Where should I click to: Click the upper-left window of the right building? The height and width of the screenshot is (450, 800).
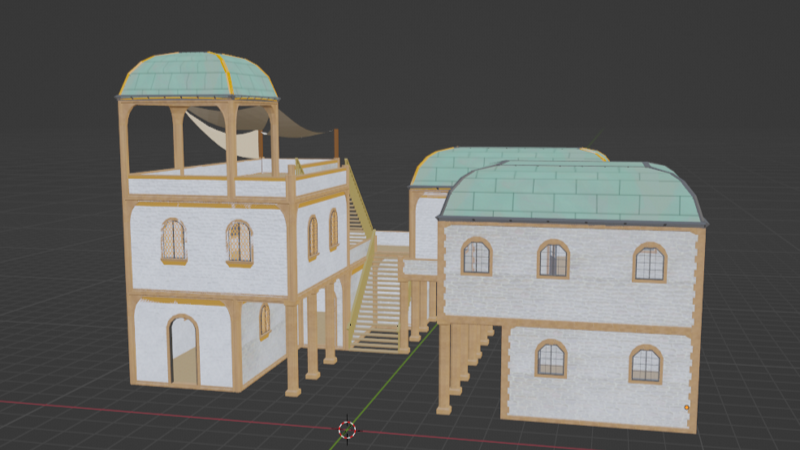476,257
